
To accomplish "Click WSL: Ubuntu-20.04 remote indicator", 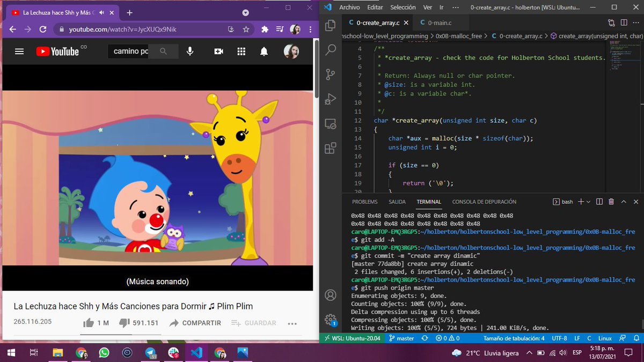I will pyautogui.click(x=352, y=338).
